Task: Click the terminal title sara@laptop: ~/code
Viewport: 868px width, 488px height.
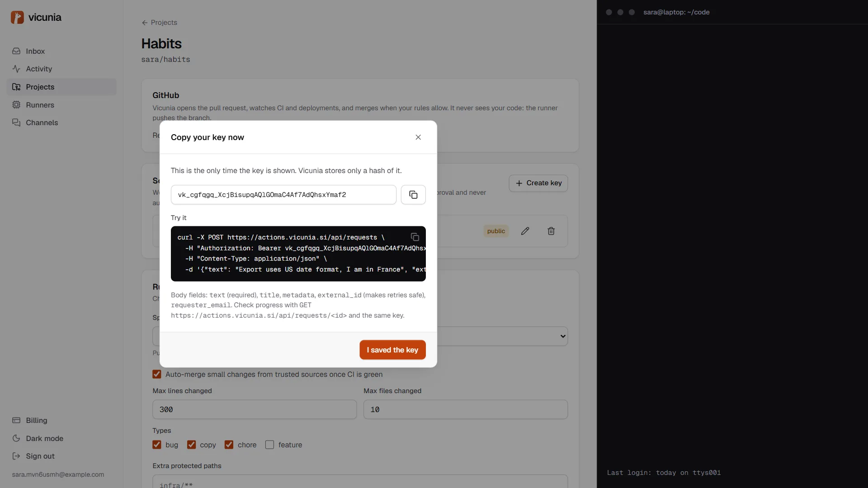Action: point(676,12)
